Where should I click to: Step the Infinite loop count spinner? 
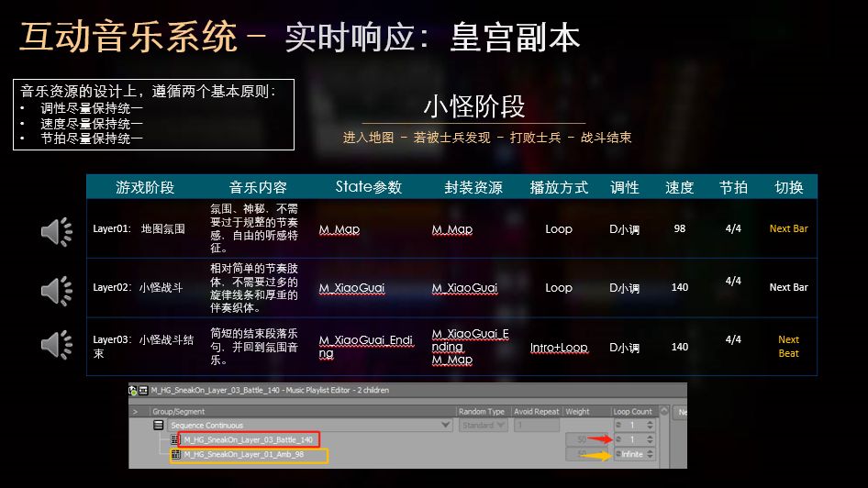click(651, 454)
